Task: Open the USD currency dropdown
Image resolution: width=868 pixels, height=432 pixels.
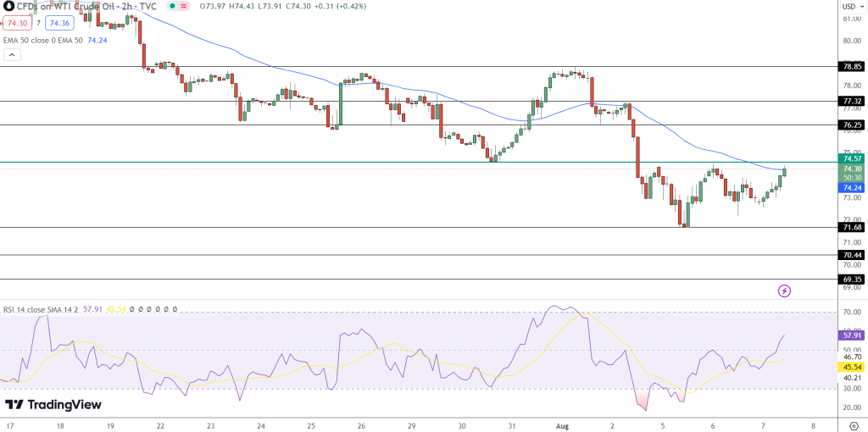Action: [x=849, y=7]
